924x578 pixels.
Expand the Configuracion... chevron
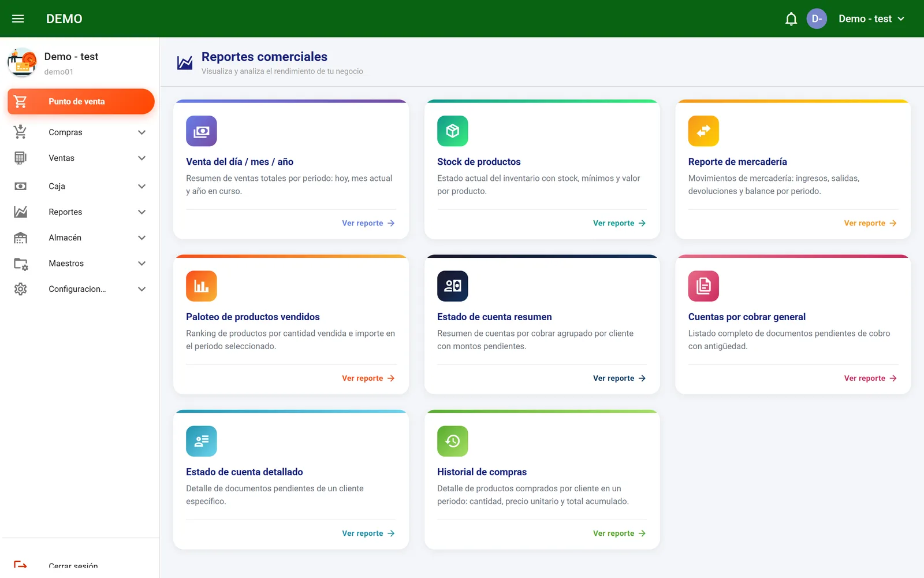141,289
